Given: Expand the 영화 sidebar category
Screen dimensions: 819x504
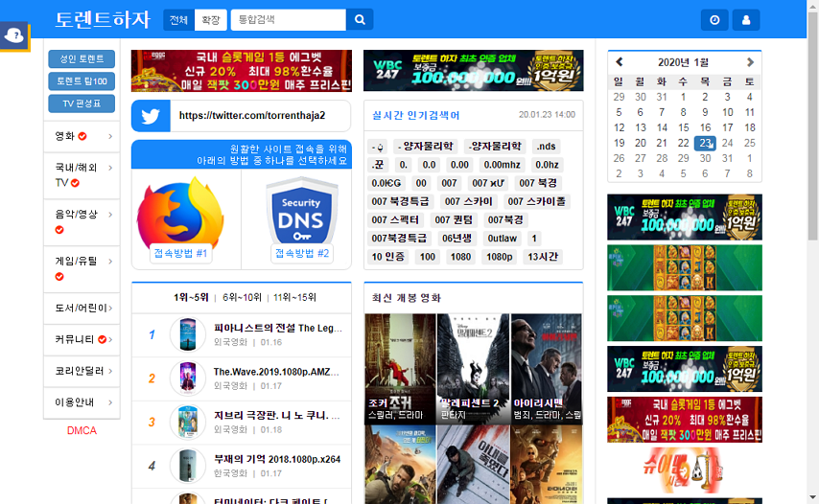Looking at the screenshot, I should click(82, 136).
